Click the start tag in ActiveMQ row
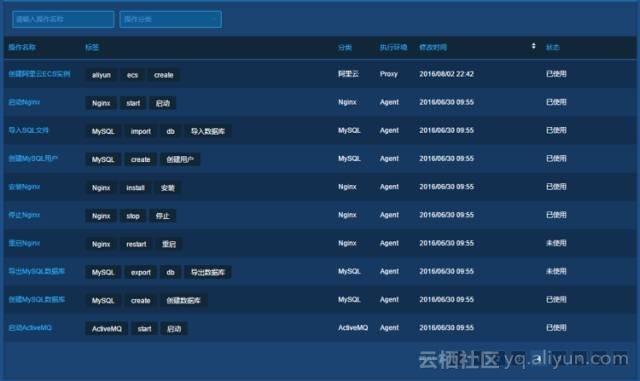Screen dimensions: 640x381 click(144, 329)
